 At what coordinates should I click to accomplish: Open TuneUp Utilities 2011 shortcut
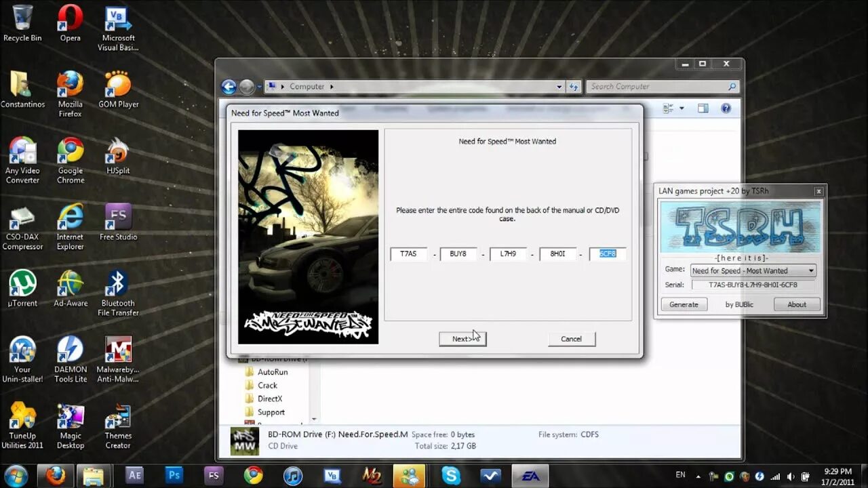(x=22, y=426)
